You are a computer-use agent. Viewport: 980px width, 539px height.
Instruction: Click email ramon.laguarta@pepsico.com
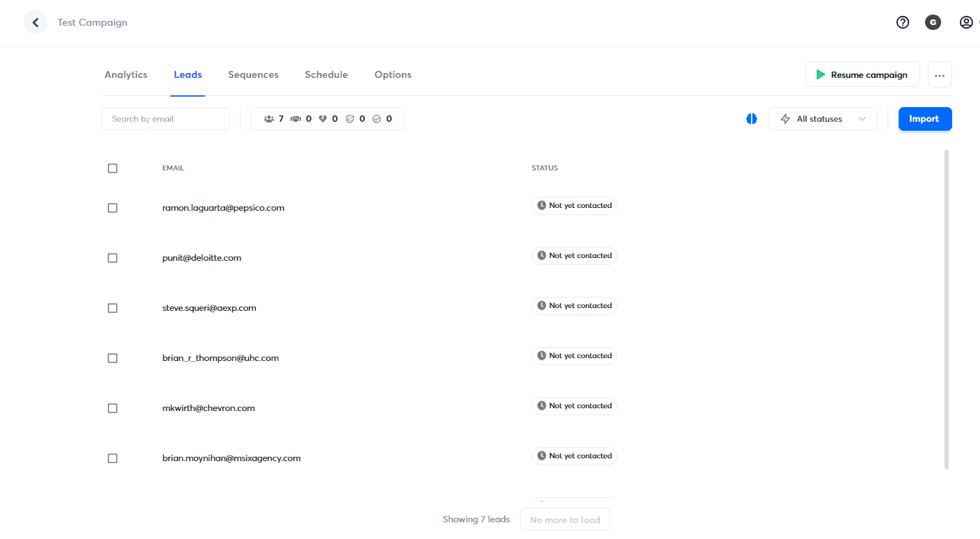click(223, 208)
